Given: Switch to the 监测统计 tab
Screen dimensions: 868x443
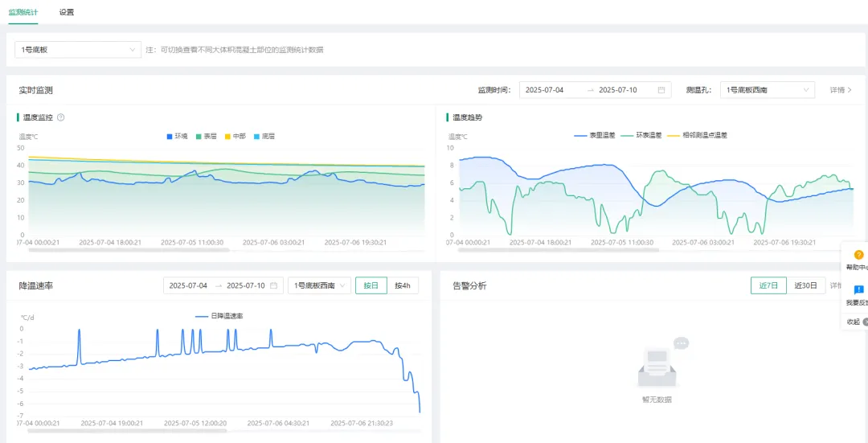Looking at the screenshot, I should pos(23,12).
